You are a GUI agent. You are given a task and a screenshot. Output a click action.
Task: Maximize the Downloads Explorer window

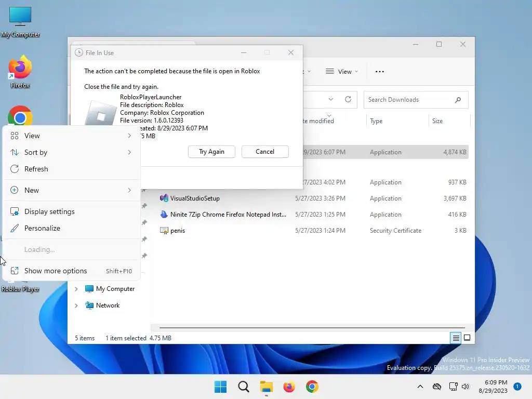coord(439,45)
